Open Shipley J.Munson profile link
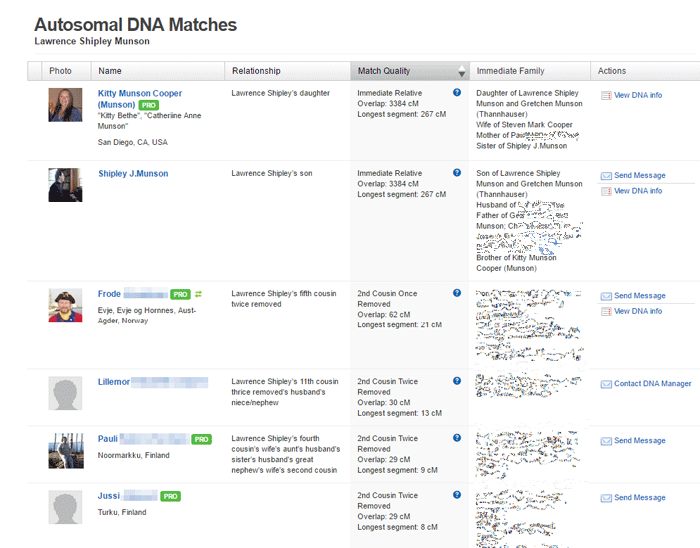Screen dimensions: 700x548 [133, 174]
